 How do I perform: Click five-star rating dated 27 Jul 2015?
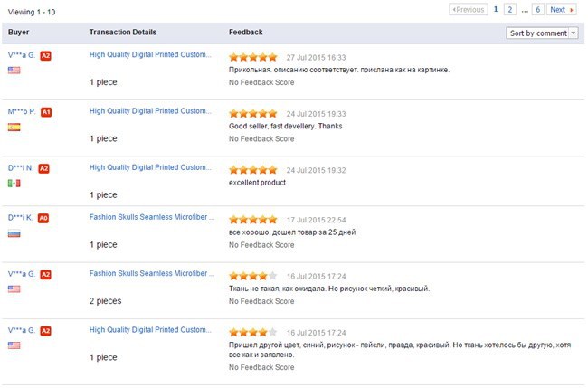click(253, 56)
